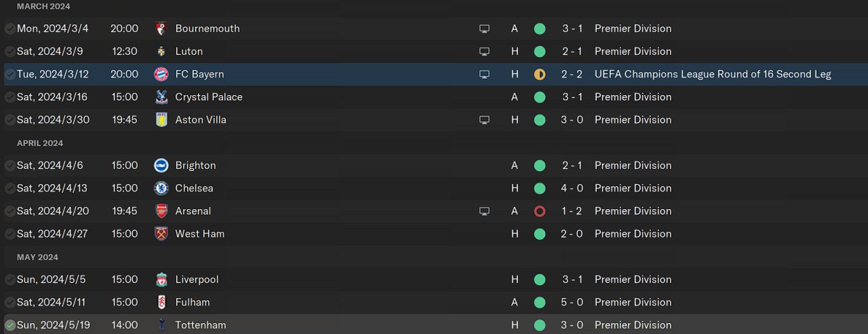Image resolution: width=868 pixels, height=334 pixels.
Task: Click yellow draw indicator on Bayern match
Action: (540, 74)
